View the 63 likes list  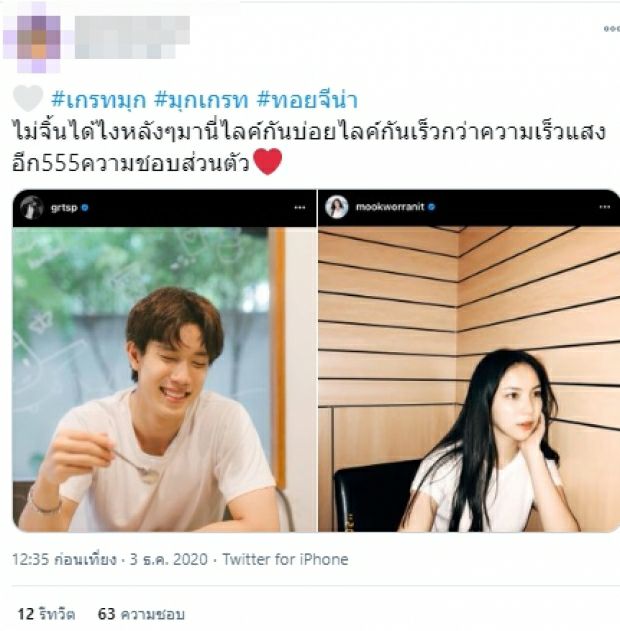(141, 614)
